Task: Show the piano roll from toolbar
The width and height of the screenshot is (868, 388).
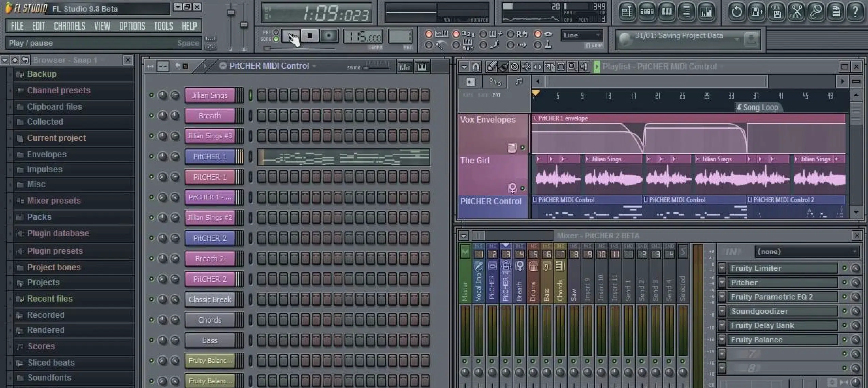Action: pos(666,12)
